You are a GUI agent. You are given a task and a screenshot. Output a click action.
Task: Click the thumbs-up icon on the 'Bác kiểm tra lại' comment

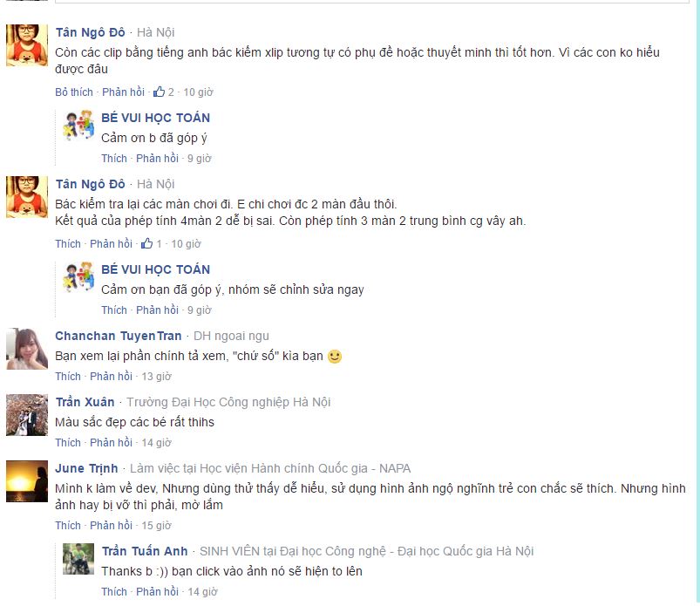(x=146, y=244)
